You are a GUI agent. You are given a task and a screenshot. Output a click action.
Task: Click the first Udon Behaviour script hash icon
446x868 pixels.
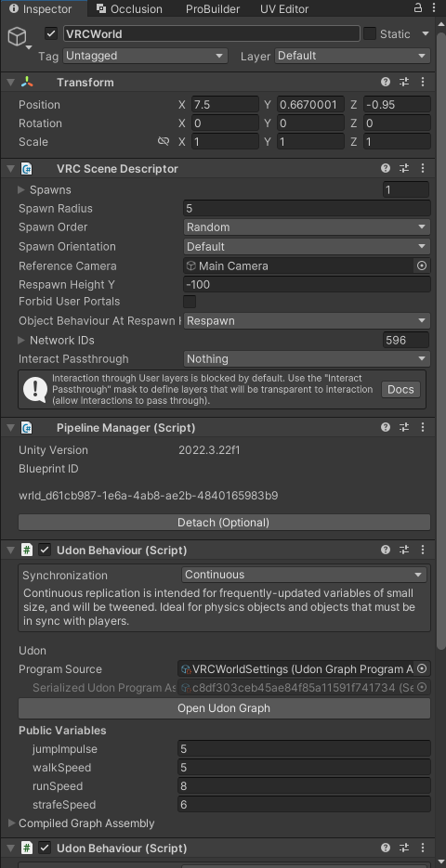pyautogui.click(x=27, y=550)
